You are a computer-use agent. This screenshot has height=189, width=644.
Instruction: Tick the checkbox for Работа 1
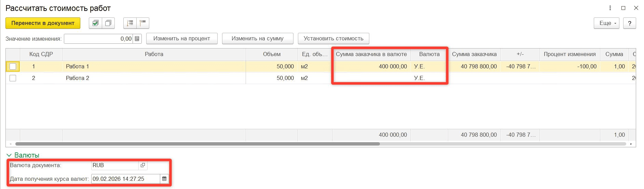13,66
